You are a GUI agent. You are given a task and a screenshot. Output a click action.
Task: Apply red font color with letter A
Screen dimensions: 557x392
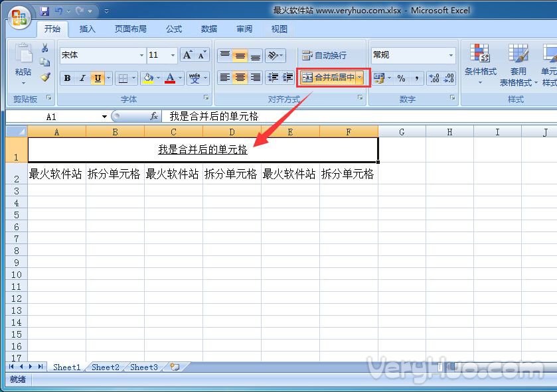(170, 78)
